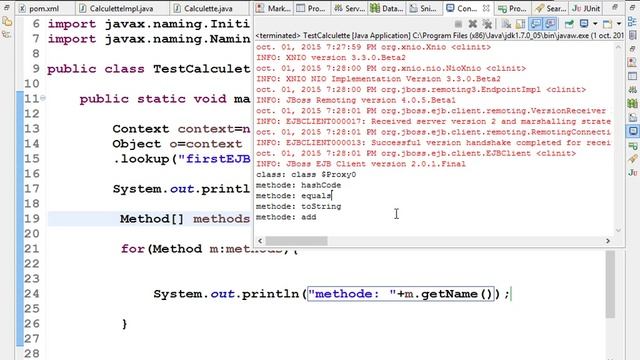
Task: Click the 'class: class $Proxy0' console line
Action: (306, 175)
